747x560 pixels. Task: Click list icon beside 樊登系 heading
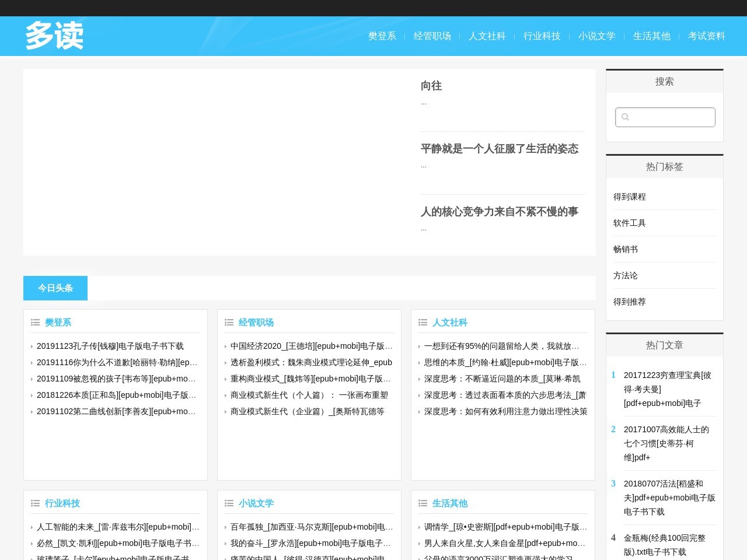coord(36,323)
